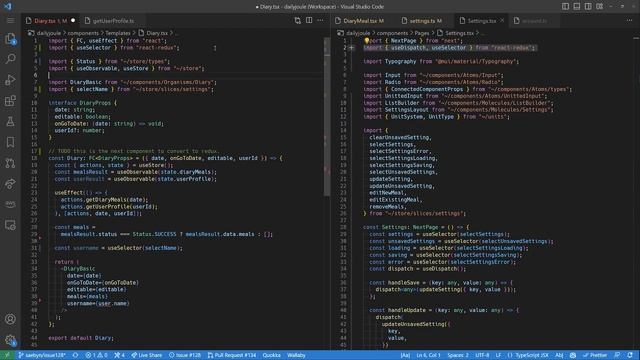This screenshot has height=360, width=640.
Task: Open the Live Share view in activity bar
Action: [x=10, y=184]
